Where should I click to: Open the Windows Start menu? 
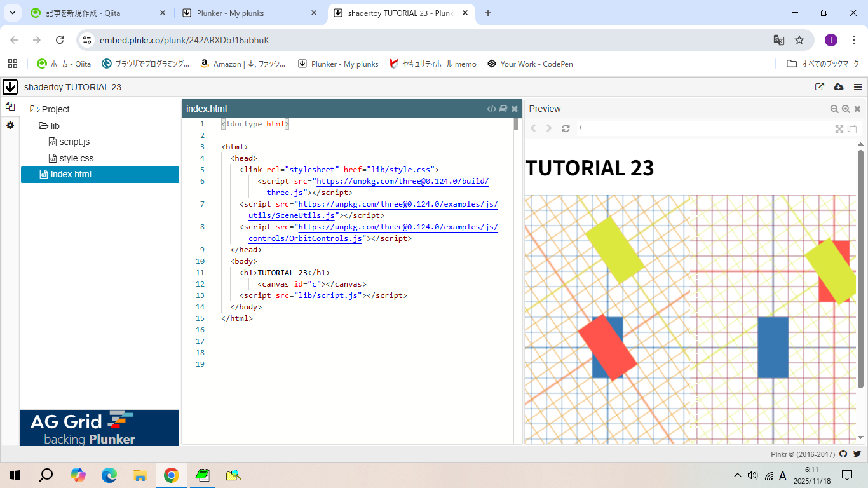(15, 475)
